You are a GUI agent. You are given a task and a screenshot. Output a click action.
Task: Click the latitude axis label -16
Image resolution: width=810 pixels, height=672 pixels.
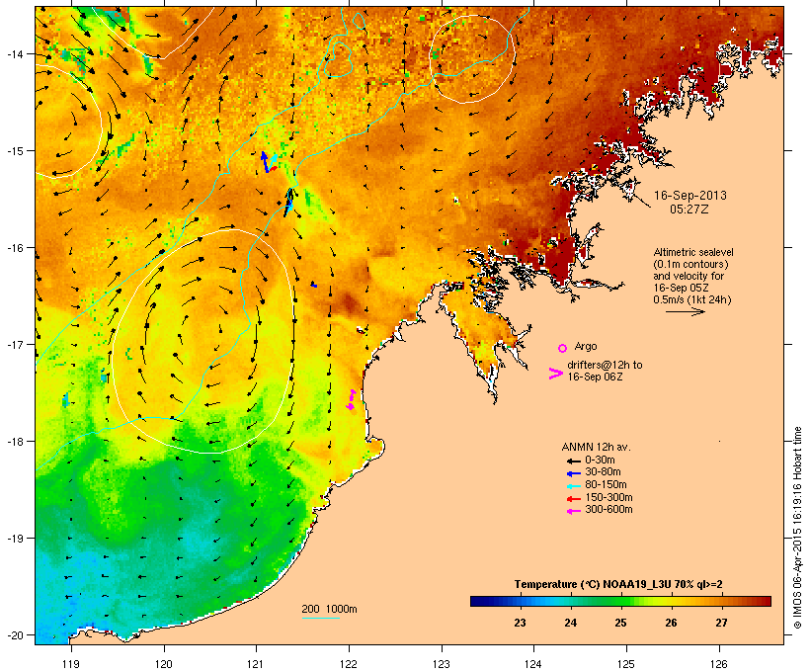click(x=15, y=248)
